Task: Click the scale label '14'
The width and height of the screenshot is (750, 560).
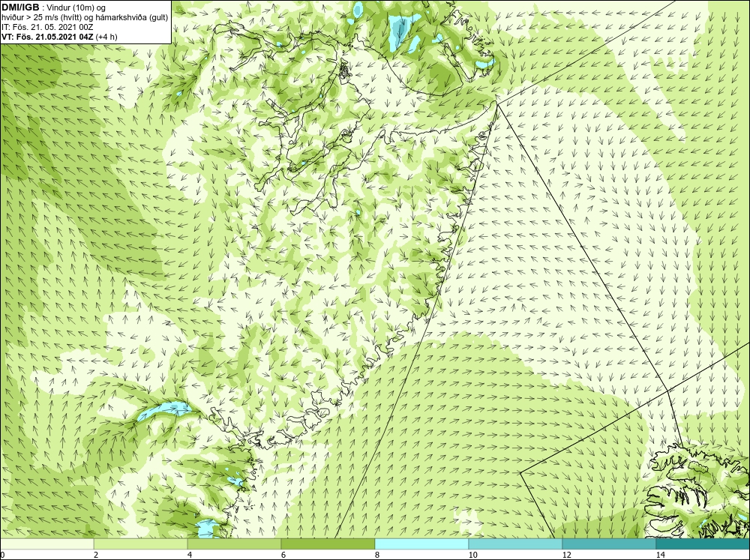Action: click(x=661, y=555)
